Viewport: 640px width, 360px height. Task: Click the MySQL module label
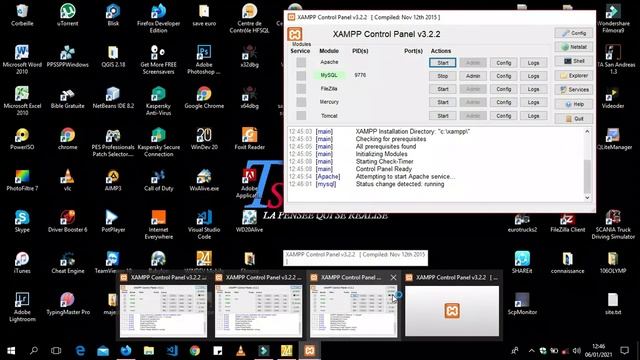pyautogui.click(x=329, y=76)
